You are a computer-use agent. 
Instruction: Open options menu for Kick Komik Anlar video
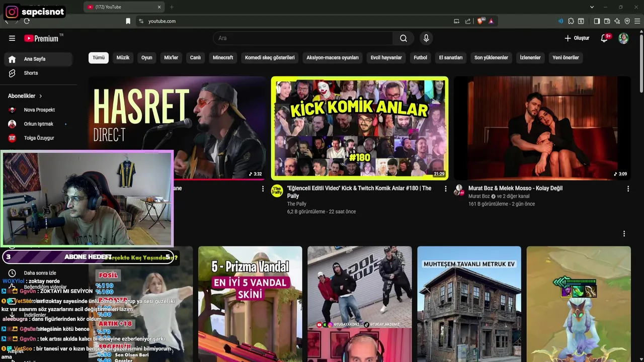445,189
